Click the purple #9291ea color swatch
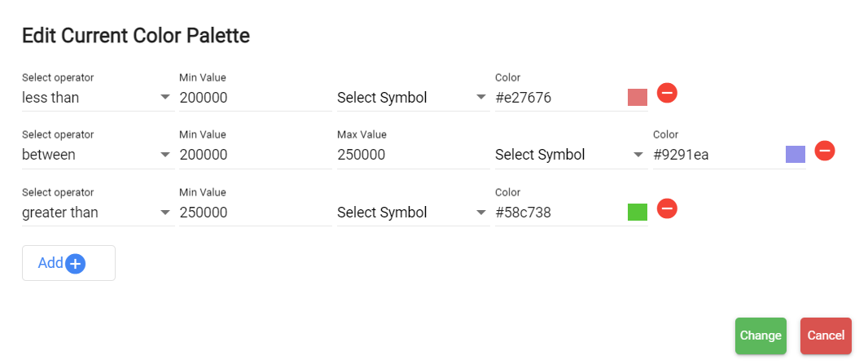Screen dimensions: 868x364 796,155
